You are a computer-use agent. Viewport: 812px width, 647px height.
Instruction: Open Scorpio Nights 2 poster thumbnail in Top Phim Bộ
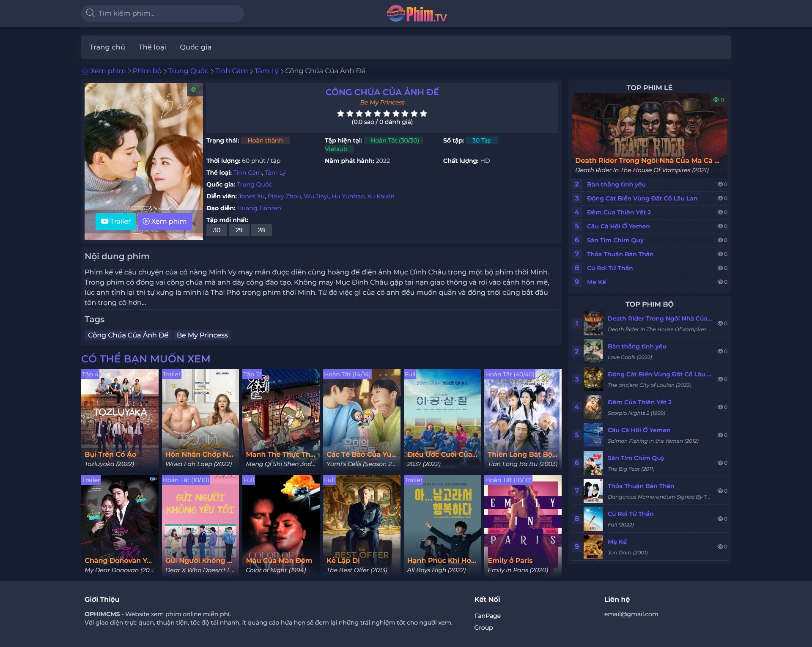593,407
